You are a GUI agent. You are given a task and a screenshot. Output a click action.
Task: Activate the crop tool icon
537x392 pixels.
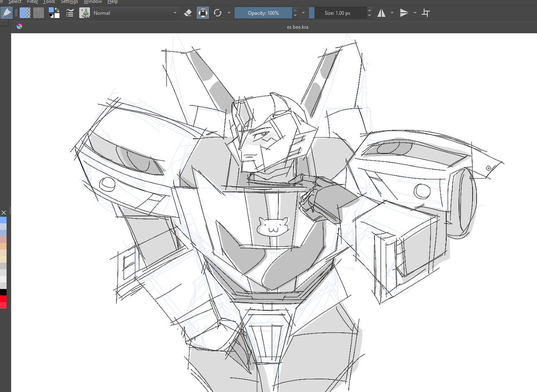pos(426,13)
